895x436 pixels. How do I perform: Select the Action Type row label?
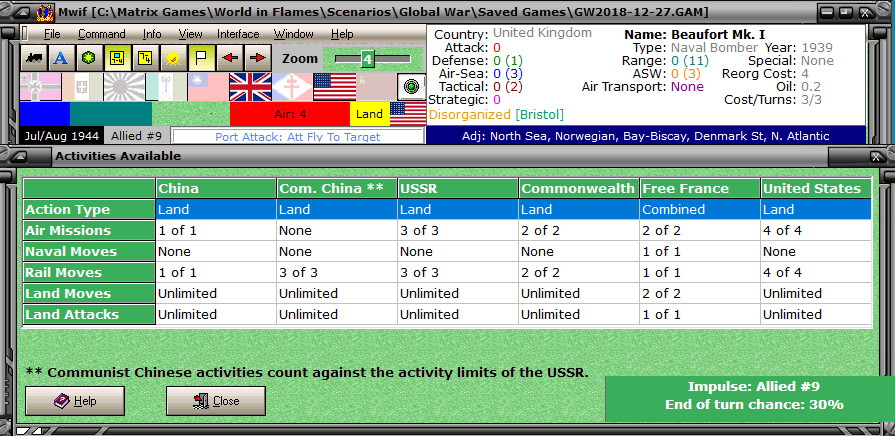pyautogui.click(x=89, y=209)
